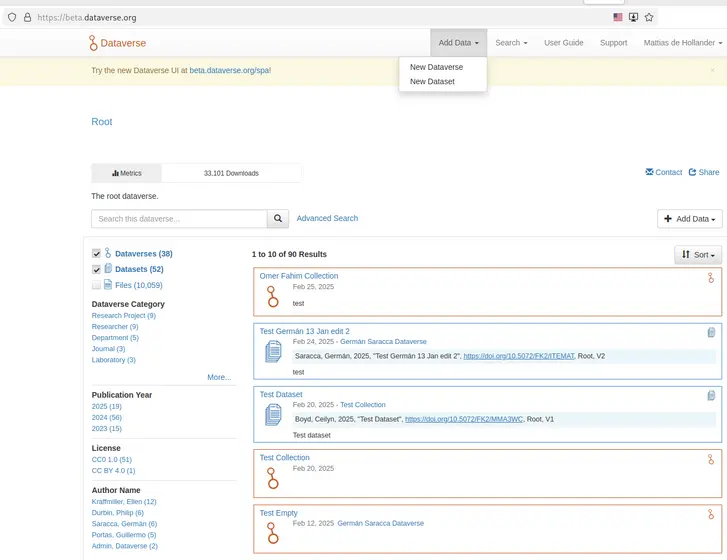
Task: Uncheck the Dataverses (38) checkbox
Action: click(x=97, y=254)
